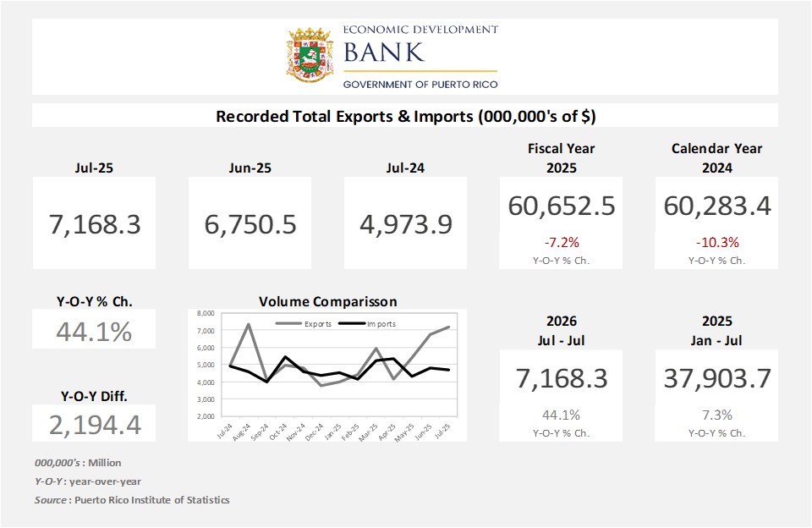Viewport: 812px width, 528px height.
Task: Click the Government of Puerto Rico subtitle
Action: pos(420,85)
